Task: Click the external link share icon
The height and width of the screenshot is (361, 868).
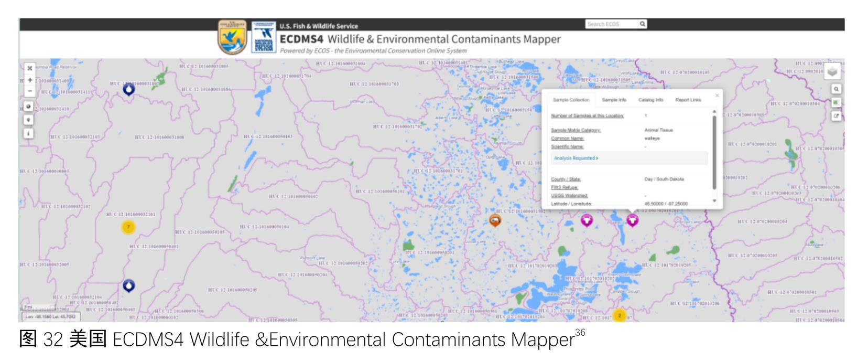Action: [x=836, y=116]
